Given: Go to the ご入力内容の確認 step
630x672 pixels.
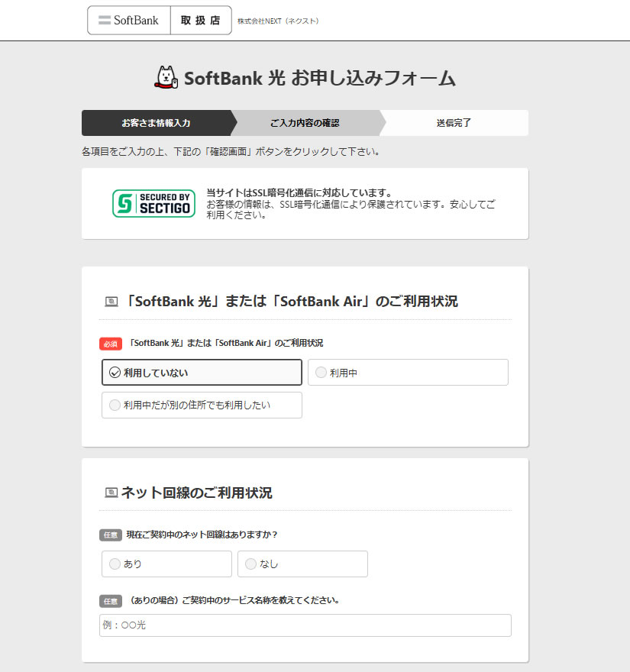Looking at the screenshot, I should pyautogui.click(x=305, y=123).
